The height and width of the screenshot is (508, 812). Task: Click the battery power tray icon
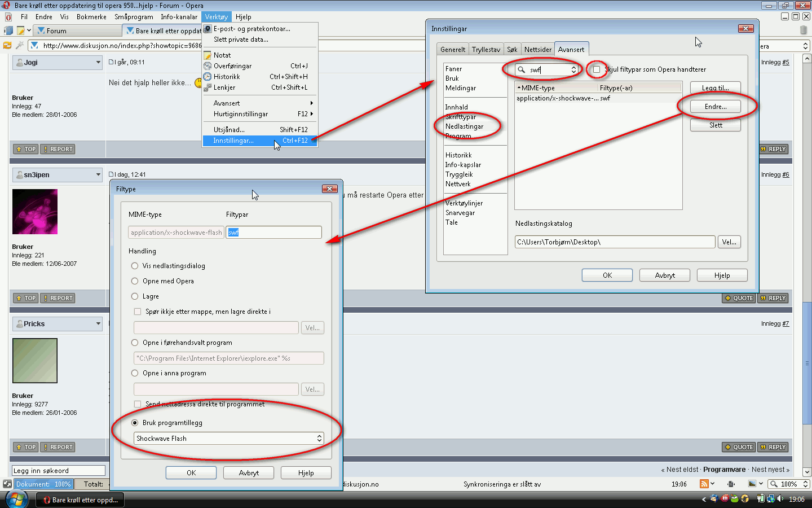[760, 499]
